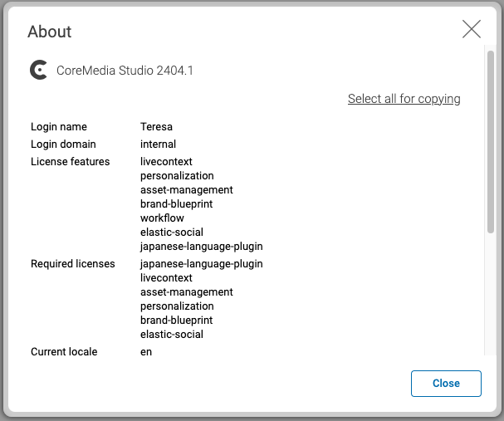The image size is (504, 421).
Task: Select the current locale value 'en'
Action: (x=146, y=352)
